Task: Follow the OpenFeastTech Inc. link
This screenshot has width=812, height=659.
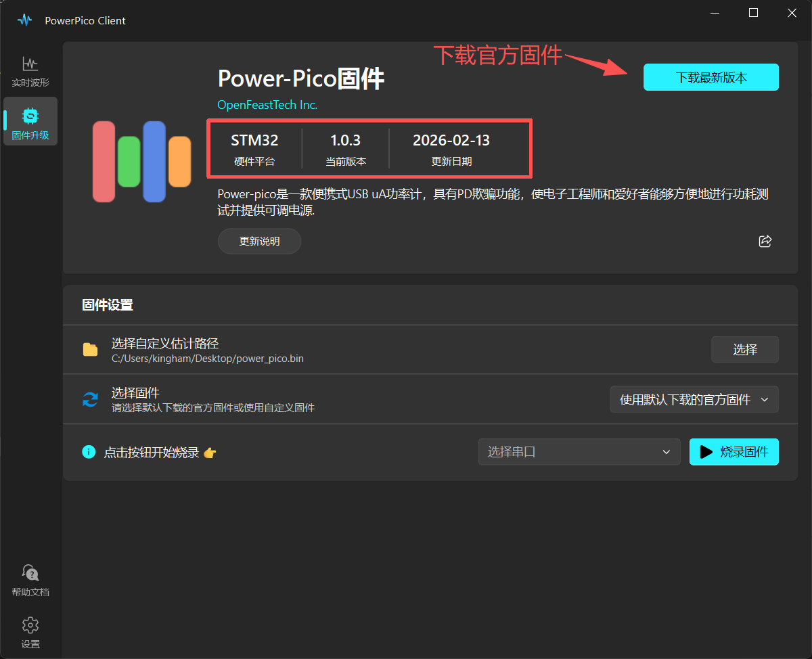Action: pos(267,105)
